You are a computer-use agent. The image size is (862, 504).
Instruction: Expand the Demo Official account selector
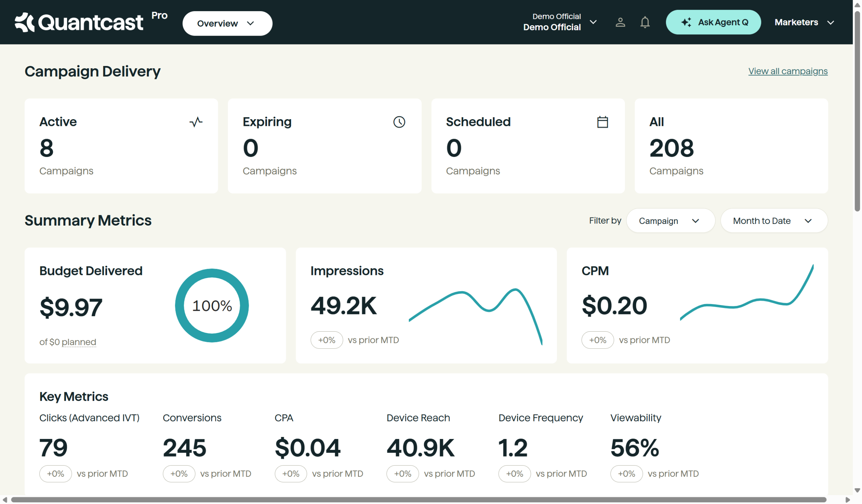pyautogui.click(x=560, y=22)
